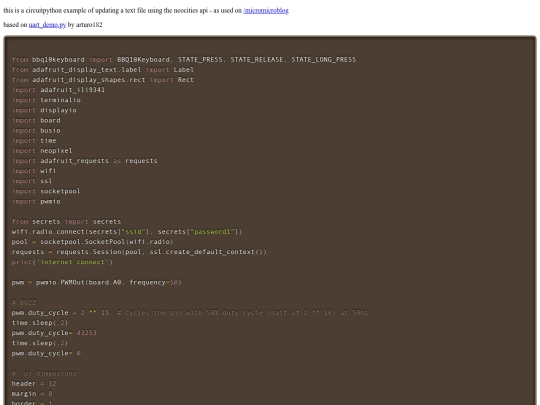540x405 pixels.
Task: Click the 'import wifi' line
Action: pyautogui.click(x=34, y=171)
